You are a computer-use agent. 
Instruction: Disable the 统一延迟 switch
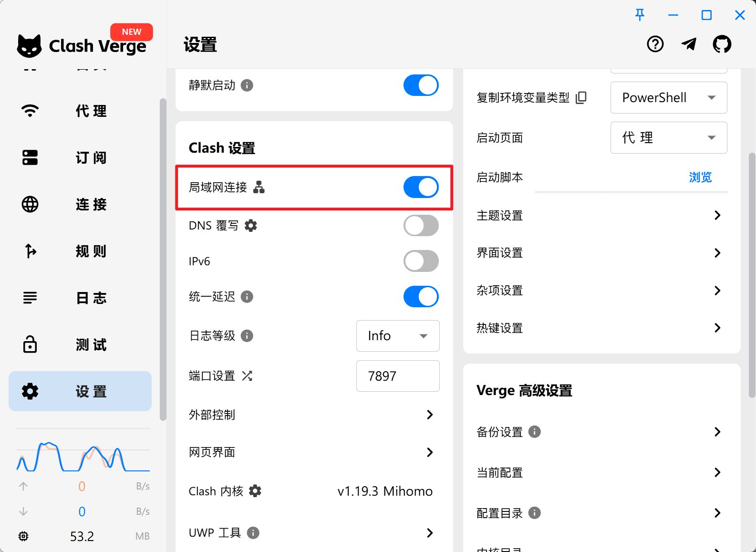click(421, 297)
